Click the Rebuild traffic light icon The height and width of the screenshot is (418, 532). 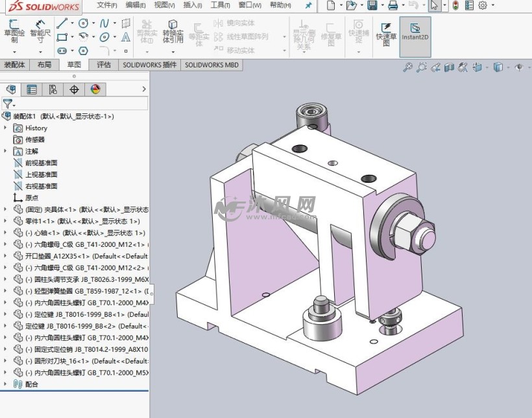pyautogui.click(x=455, y=5)
